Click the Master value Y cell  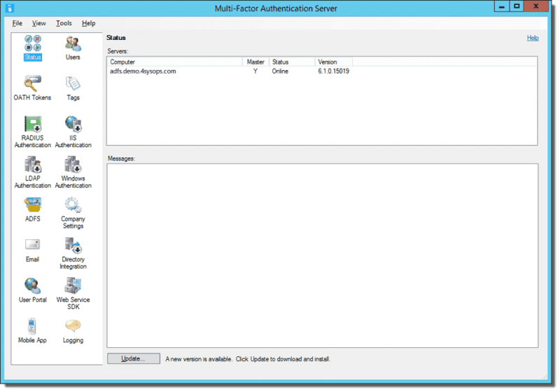(x=255, y=71)
